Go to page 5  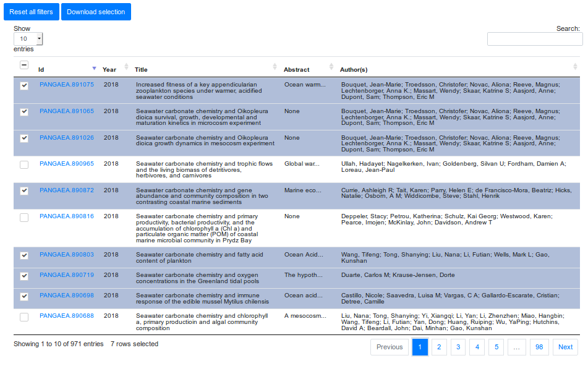click(x=496, y=347)
